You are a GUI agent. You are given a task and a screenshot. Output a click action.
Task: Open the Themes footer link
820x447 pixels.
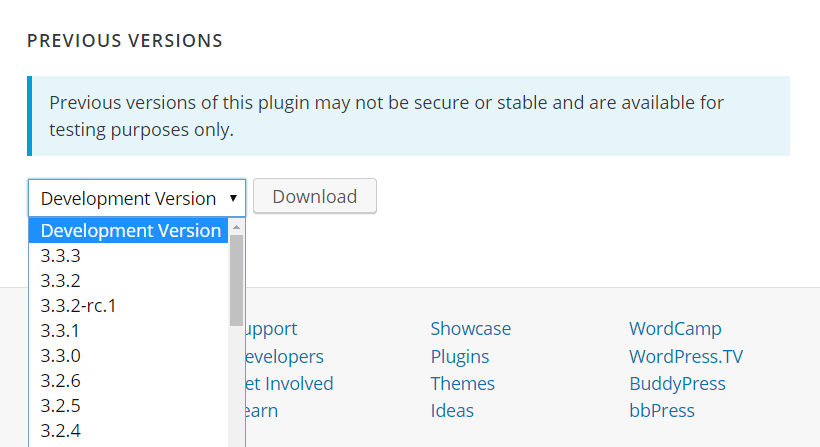pyautogui.click(x=462, y=383)
